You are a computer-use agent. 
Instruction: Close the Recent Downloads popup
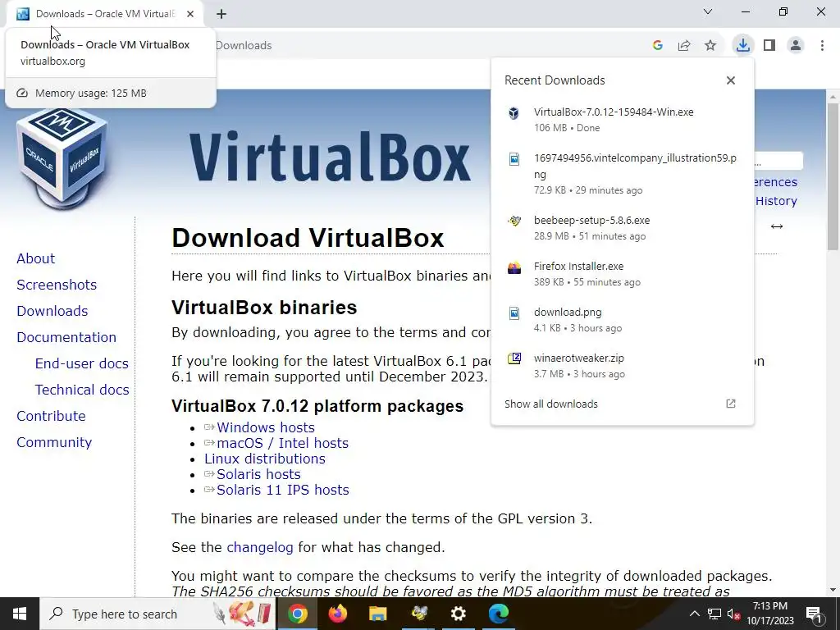[731, 80]
